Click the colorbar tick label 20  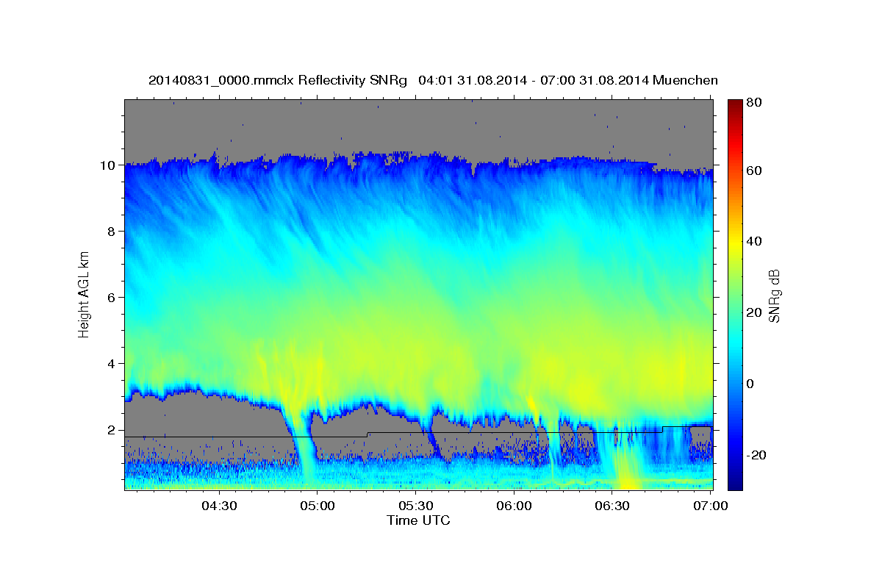click(754, 312)
